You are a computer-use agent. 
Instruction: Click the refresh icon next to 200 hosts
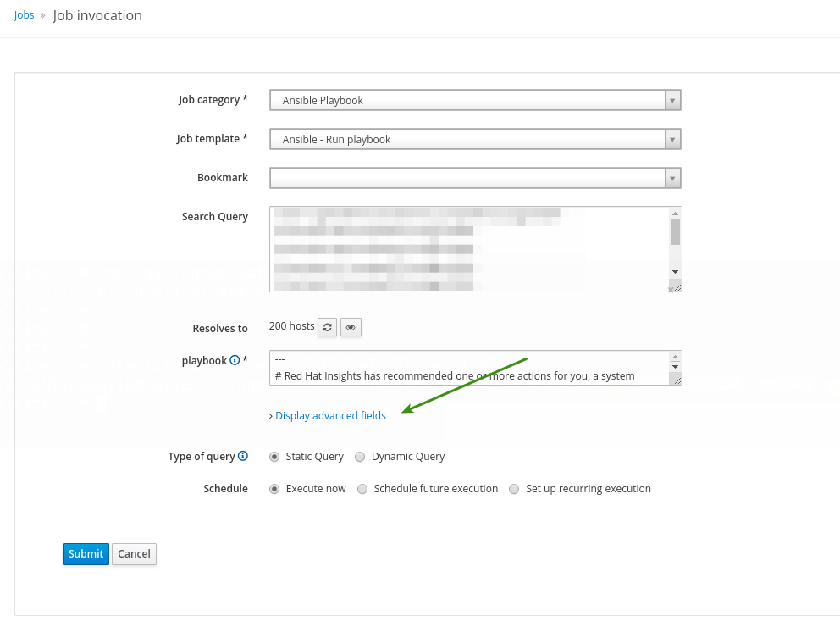(x=327, y=327)
